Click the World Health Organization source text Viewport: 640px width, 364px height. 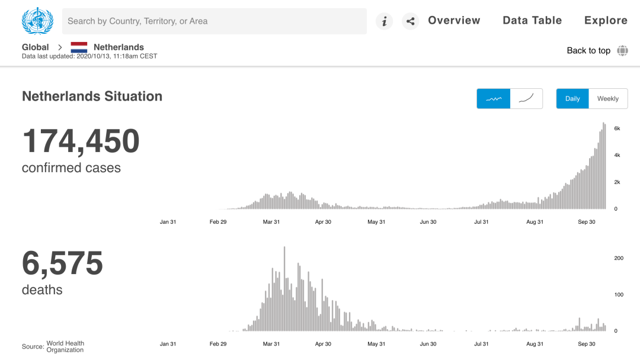65,346
